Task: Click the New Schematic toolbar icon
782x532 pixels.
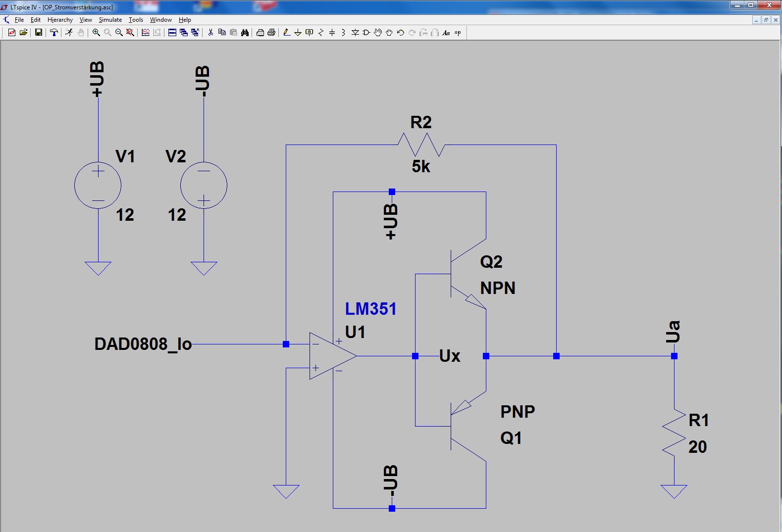Action: coord(12,33)
